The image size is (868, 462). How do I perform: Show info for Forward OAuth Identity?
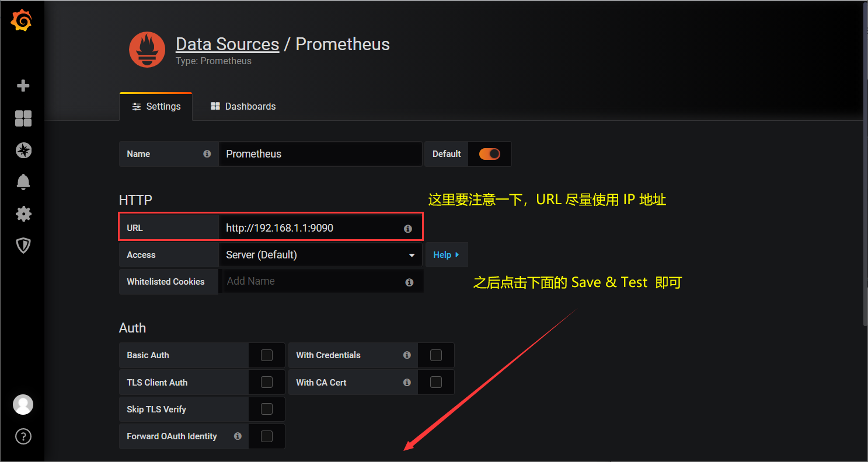[x=238, y=436]
